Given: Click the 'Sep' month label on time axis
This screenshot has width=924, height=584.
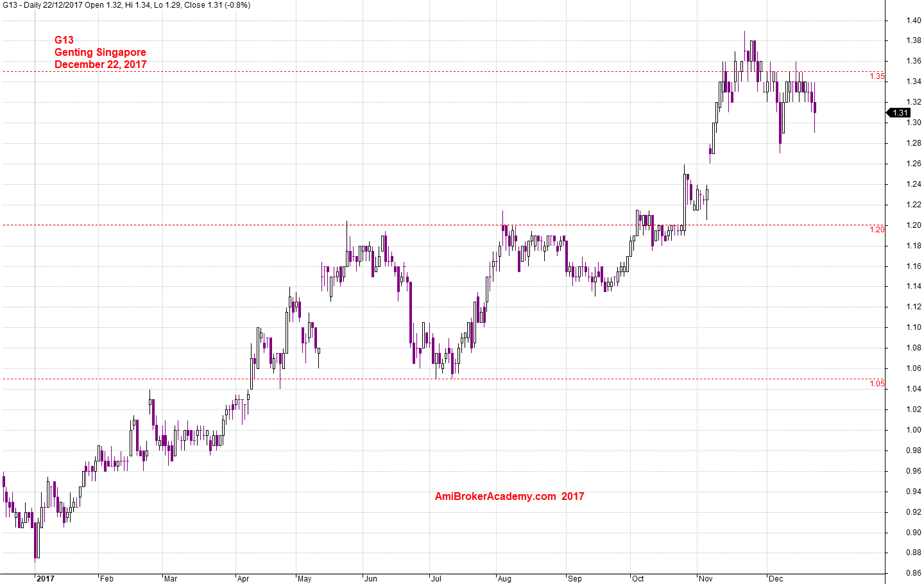Looking at the screenshot, I should (575, 579).
